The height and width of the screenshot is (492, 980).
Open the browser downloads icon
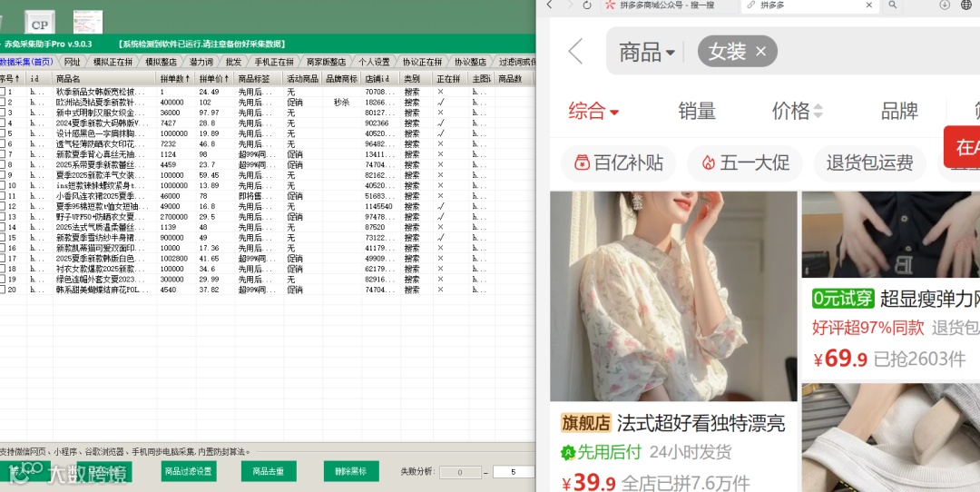[945, 5]
